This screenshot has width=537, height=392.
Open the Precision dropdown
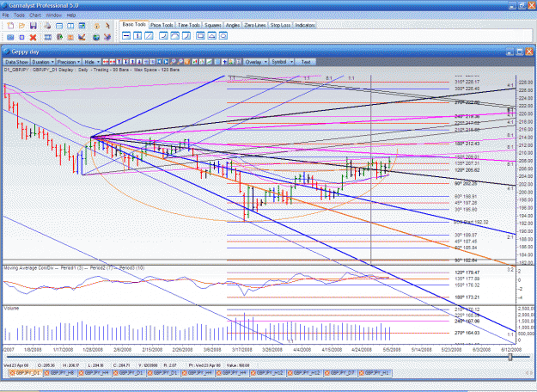(x=69, y=62)
